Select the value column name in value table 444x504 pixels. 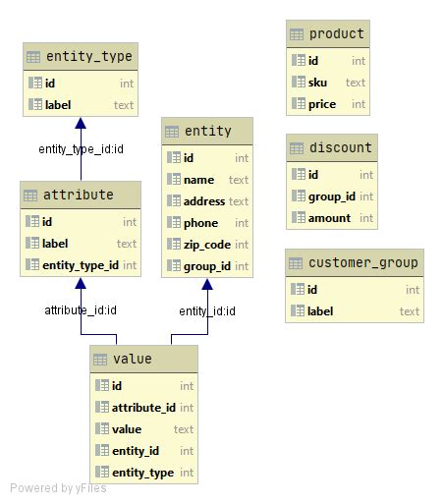[127, 429]
